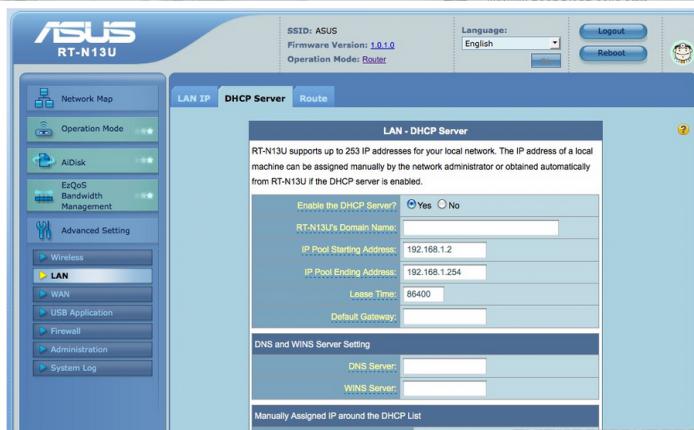Click the Reboot button

pyautogui.click(x=613, y=53)
